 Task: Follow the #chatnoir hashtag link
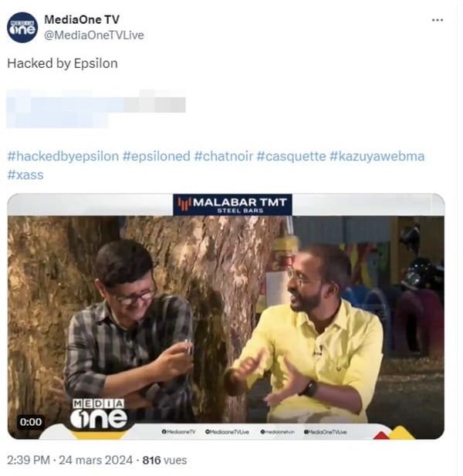pyautogui.click(x=224, y=157)
